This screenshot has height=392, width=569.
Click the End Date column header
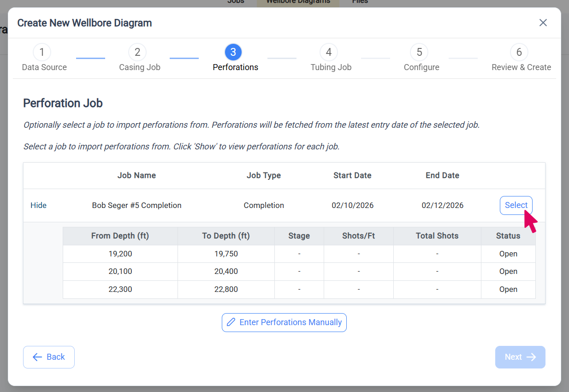click(443, 175)
